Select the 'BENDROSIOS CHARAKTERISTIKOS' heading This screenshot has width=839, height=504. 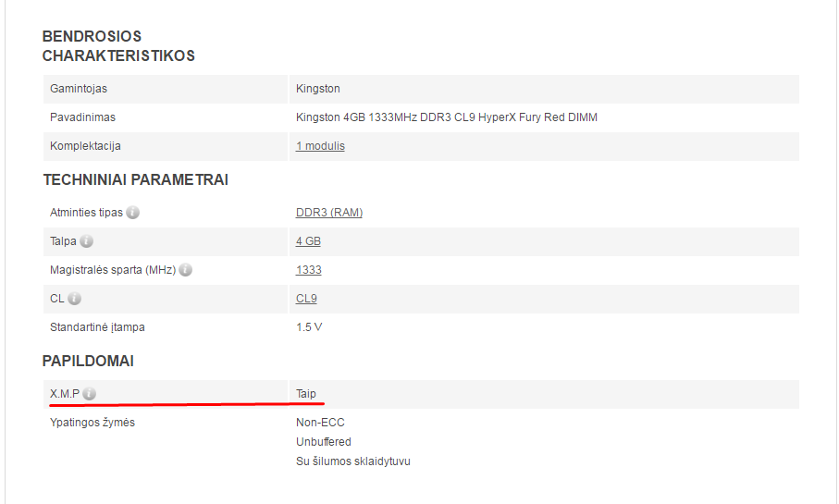[118, 46]
